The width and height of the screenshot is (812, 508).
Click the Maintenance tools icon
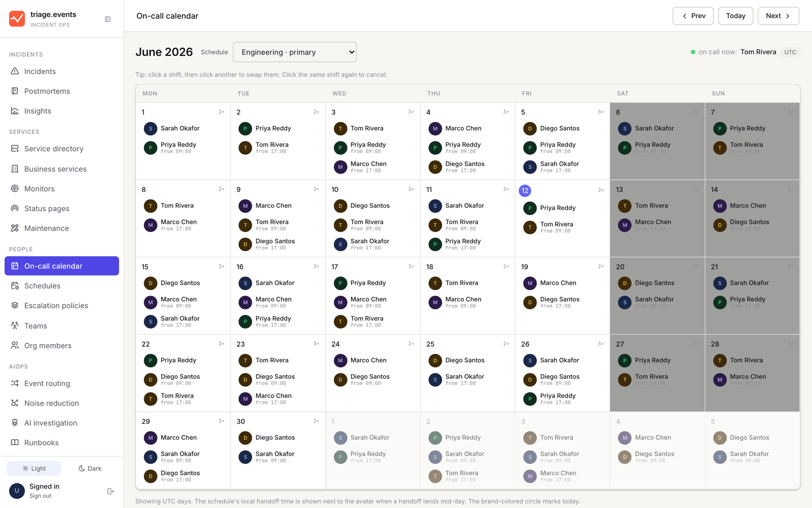[15, 228]
